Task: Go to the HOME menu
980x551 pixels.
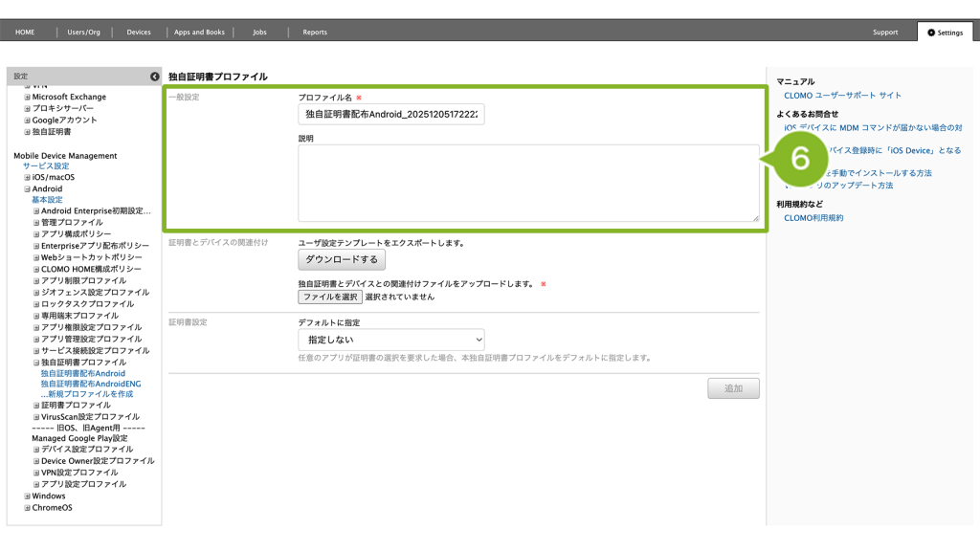Action: (25, 33)
